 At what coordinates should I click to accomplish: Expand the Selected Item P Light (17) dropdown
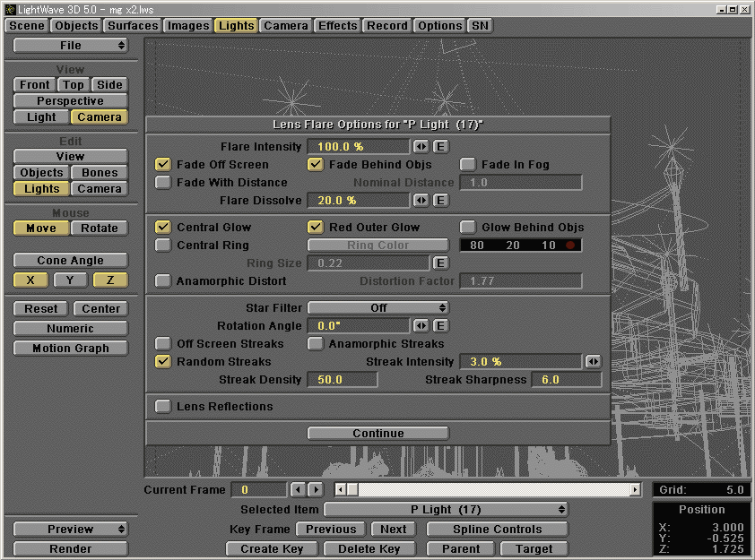tap(446, 509)
